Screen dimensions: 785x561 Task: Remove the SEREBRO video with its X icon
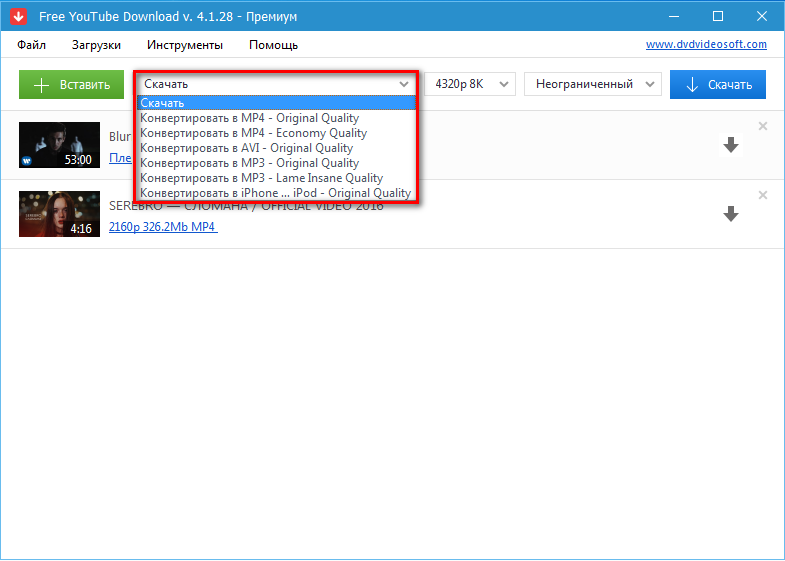click(763, 195)
